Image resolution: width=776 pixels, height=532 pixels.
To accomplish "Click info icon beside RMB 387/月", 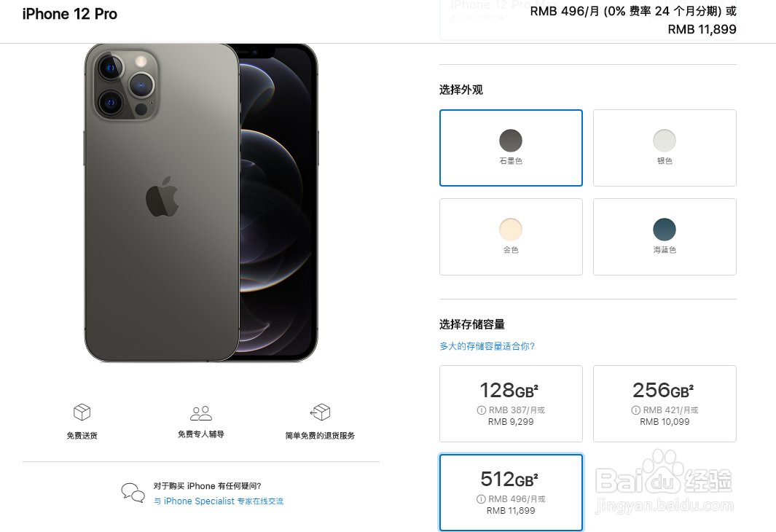I will pos(481,410).
